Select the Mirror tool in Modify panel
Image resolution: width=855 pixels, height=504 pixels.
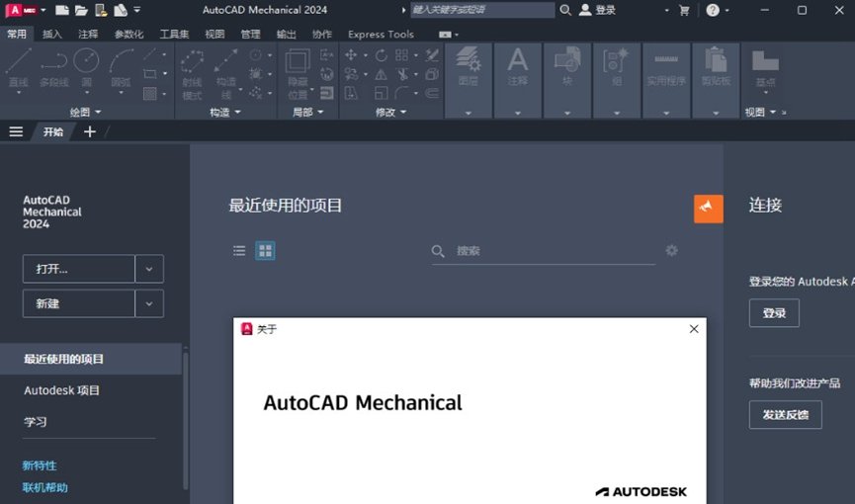tap(382, 74)
